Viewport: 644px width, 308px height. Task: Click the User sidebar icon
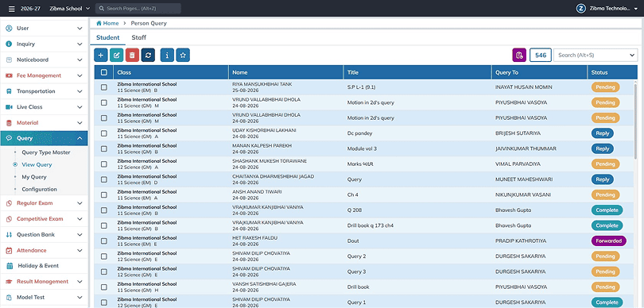pyautogui.click(x=9, y=29)
